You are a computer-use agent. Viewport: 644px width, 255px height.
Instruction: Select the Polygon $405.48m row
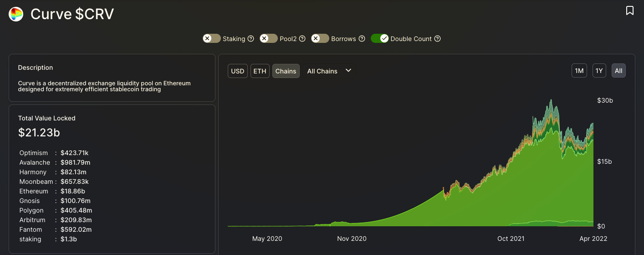56,210
